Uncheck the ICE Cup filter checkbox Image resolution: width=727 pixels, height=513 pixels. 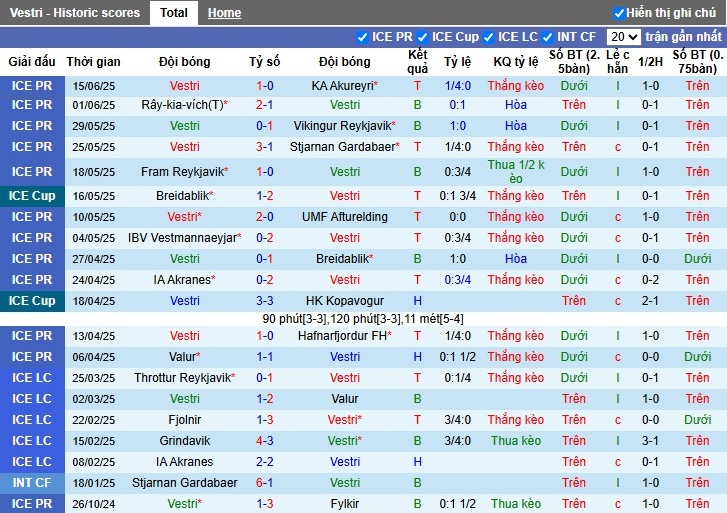point(422,37)
